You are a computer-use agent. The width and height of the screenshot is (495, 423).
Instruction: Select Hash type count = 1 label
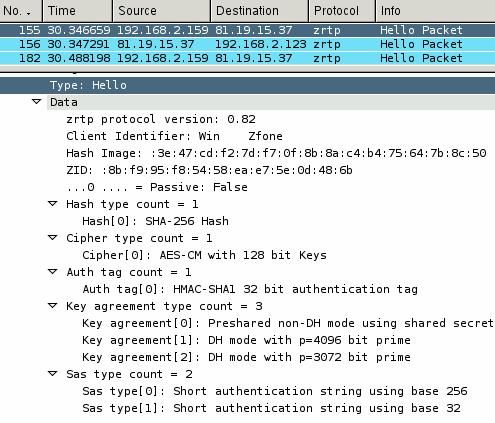pyautogui.click(x=132, y=204)
